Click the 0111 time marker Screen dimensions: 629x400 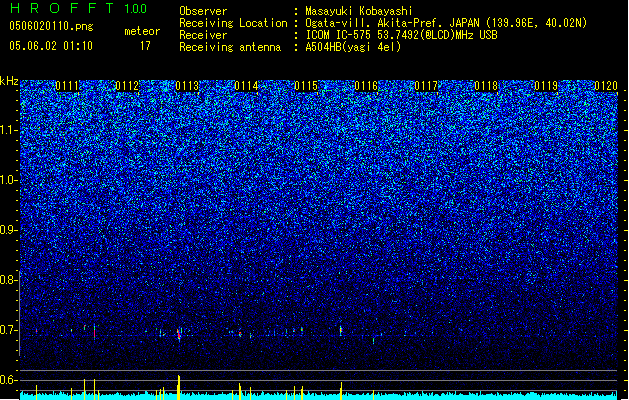tap(67, 86)
